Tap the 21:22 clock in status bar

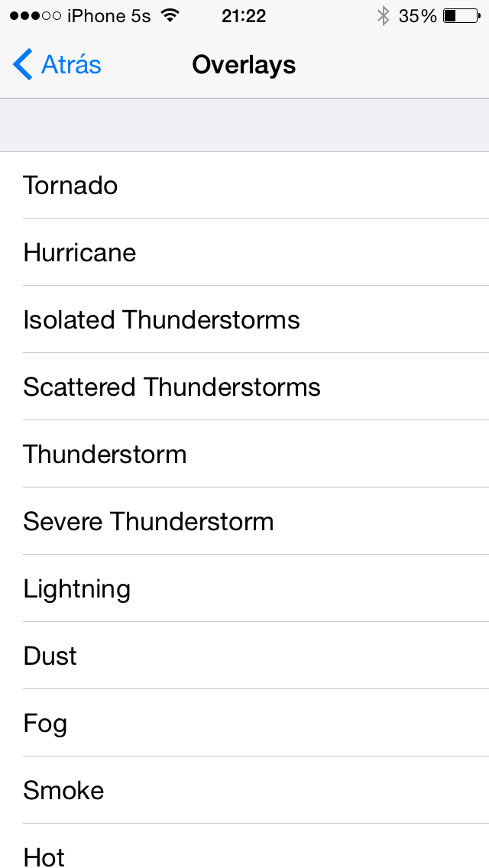pos(244,15)
